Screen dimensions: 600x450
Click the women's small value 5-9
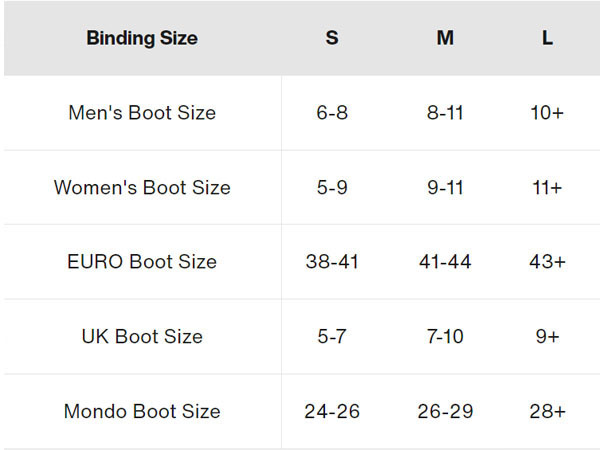[332, 188]
